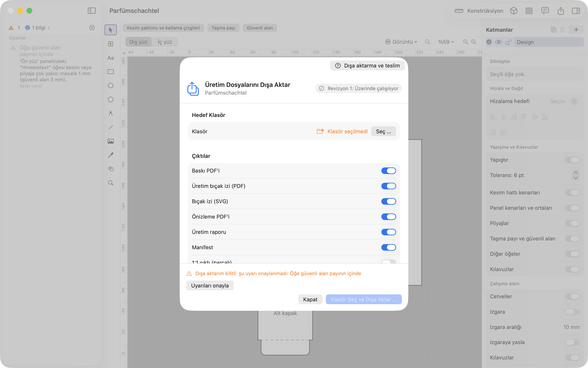Select the hand pan tool
Image resolution: width=588 pixels, height=368 pixels.
click(110, 169)
